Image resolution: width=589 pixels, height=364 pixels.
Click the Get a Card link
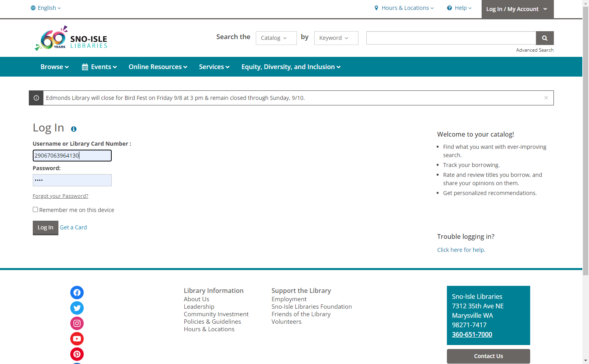[73, 227]
